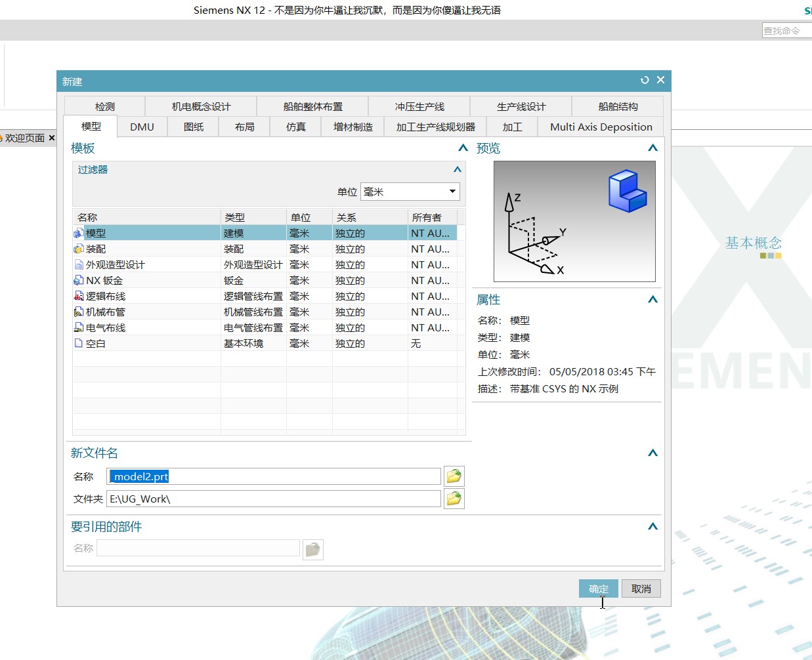Open the 欢迎页面 tab
The width and height of the screenshot is (812, 660).
[25, 138]
